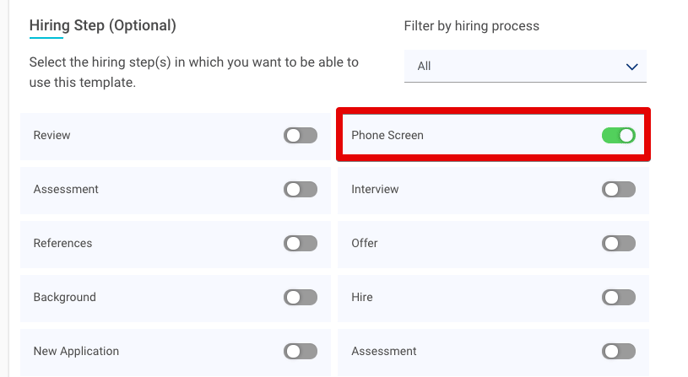This screenshot has width=688, height=377.
Task: Click the Filter by hiring process label
Action: [472, 26]
